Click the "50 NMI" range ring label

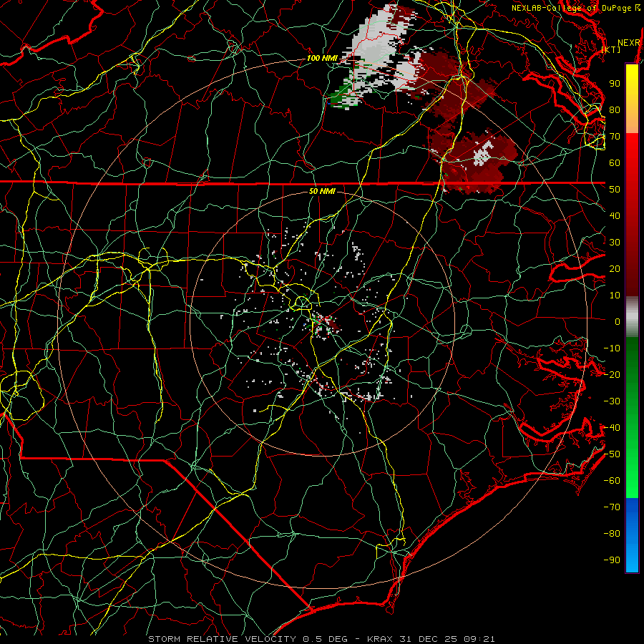click(x=322, y=191)
